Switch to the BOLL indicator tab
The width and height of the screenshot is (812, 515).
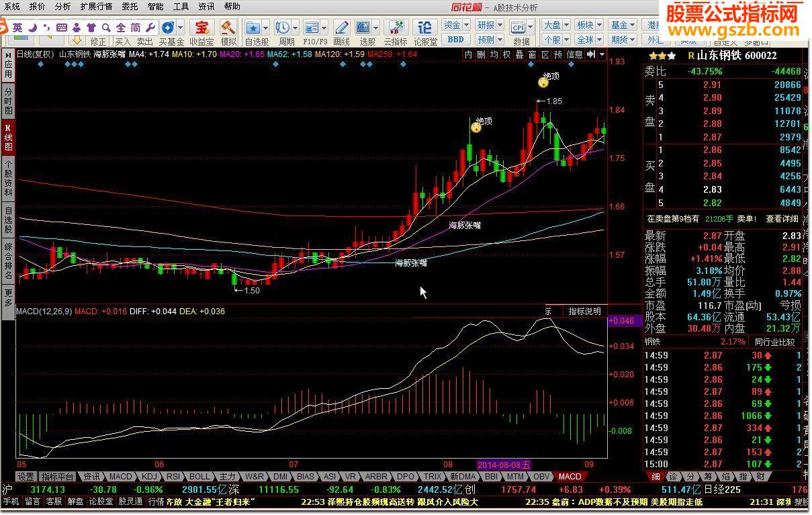coord(199,477)
